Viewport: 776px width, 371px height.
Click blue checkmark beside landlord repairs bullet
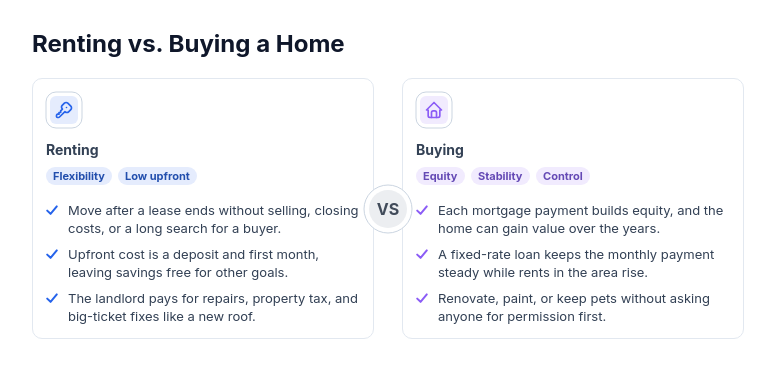(x=52, y=298)
